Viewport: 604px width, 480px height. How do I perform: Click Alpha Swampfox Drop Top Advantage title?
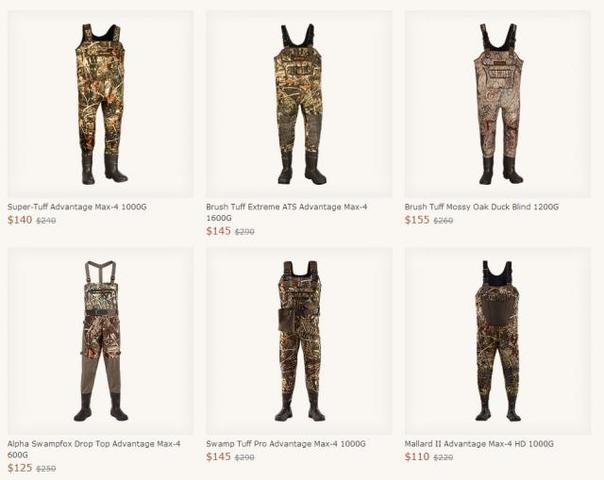point(94,449)
